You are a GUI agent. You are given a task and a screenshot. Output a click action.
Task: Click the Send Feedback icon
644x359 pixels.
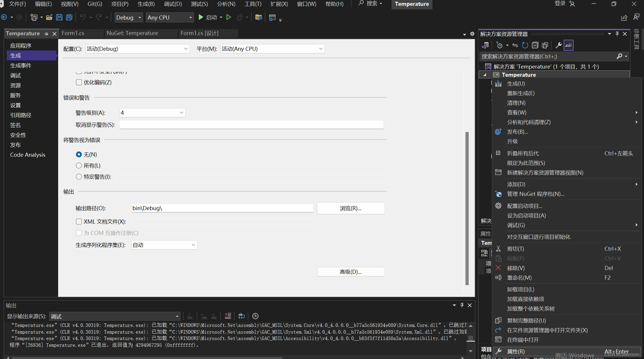[x=636, y=17]
